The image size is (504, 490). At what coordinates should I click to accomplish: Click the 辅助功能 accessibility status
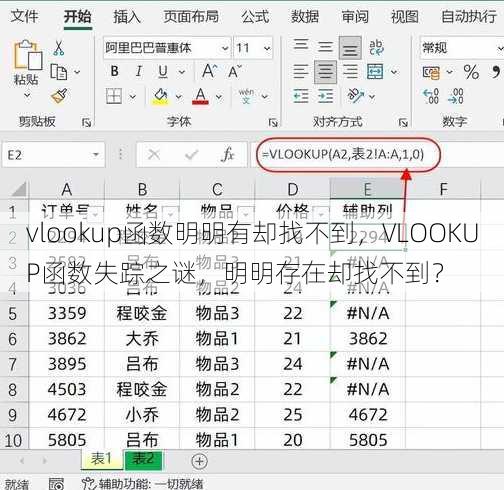(x=142, y=483)
